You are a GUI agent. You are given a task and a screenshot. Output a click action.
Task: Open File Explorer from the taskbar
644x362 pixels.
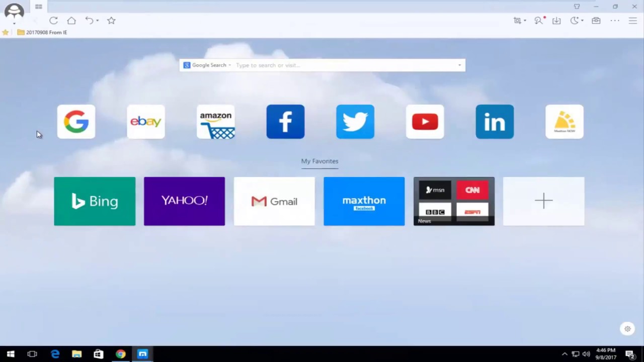tap(76, 354)
